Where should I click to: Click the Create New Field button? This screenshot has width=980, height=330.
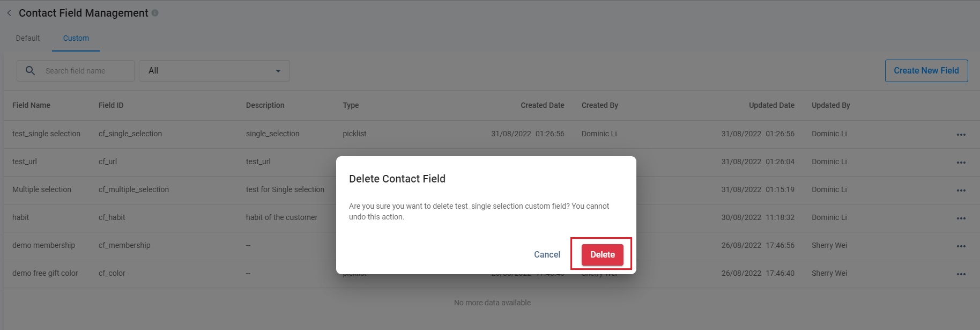[926, 71]
